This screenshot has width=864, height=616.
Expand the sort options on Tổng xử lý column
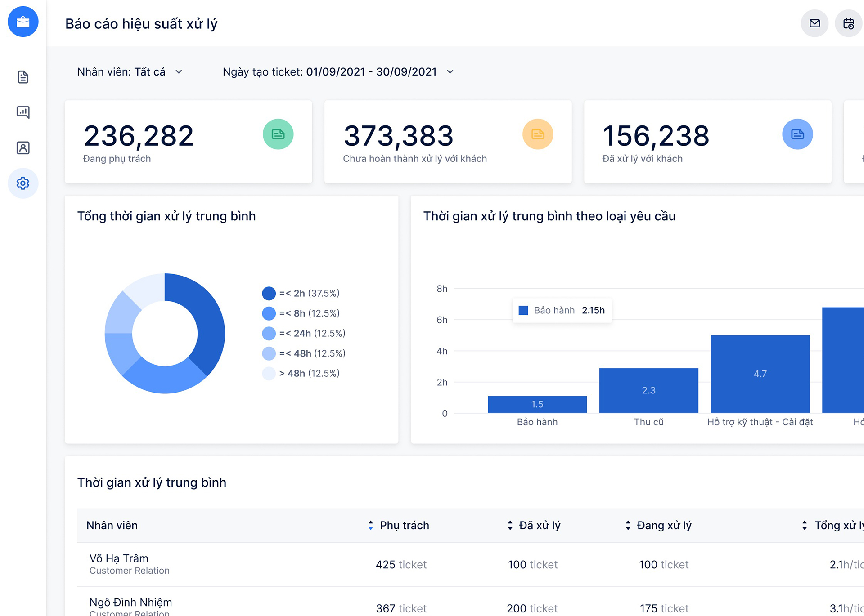click(x=804, y=525)
